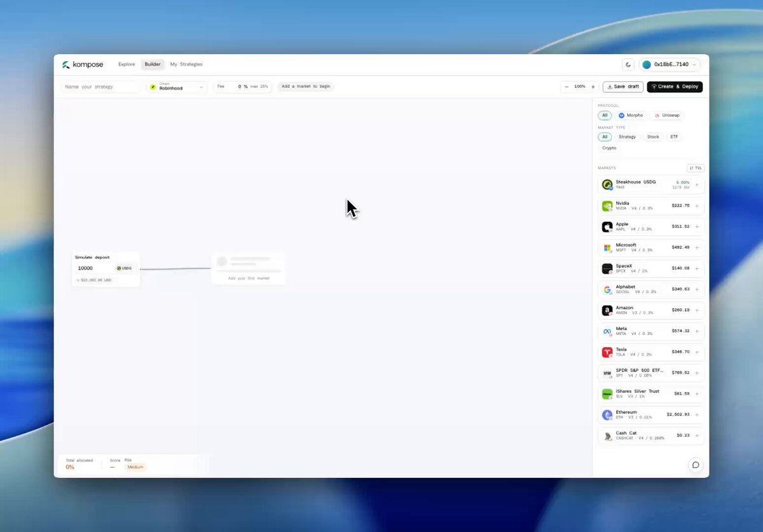Add Tesla market using its plus icon
The height and width of the screenshot is (532, 763).
coord(697,351)
